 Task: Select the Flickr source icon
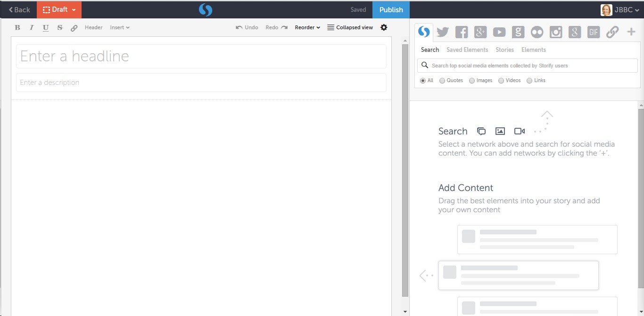click(537, 32)
